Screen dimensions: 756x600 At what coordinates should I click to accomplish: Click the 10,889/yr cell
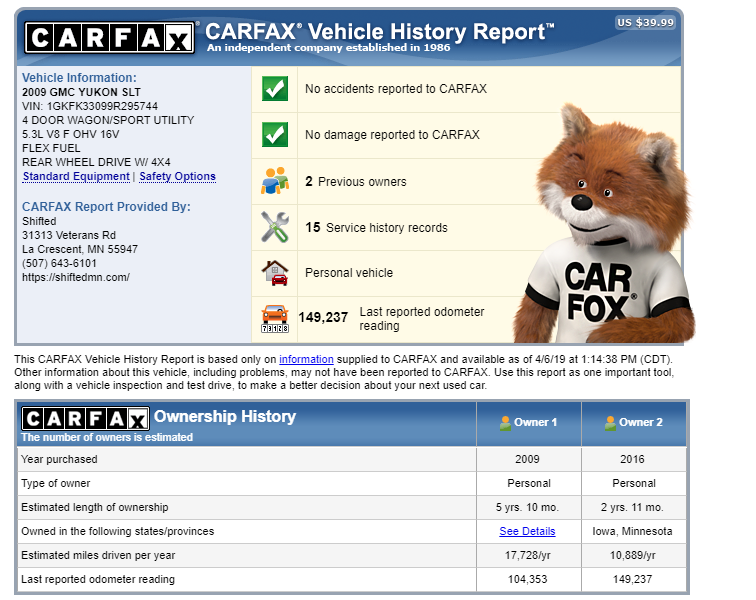point(633,556)
